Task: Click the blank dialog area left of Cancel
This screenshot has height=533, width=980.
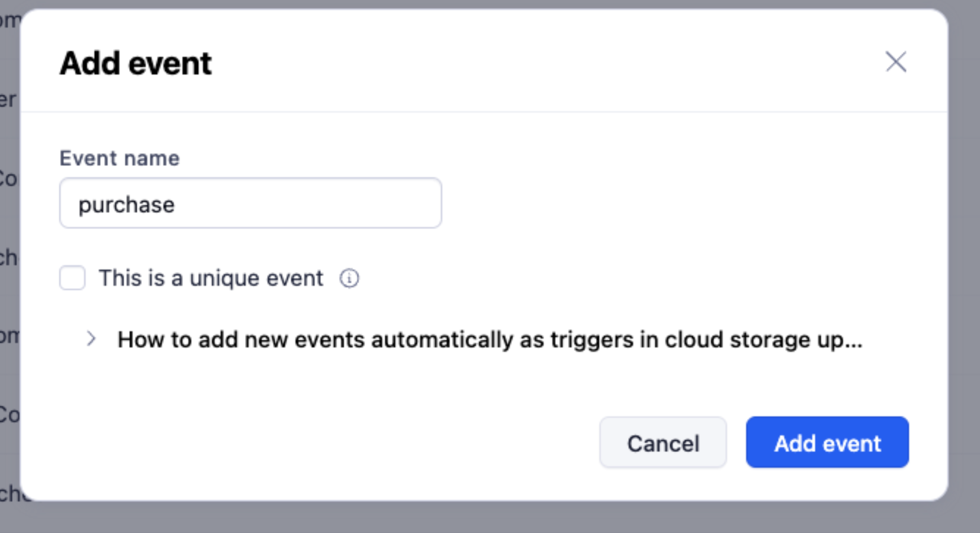Action: (x=343, y=443)
